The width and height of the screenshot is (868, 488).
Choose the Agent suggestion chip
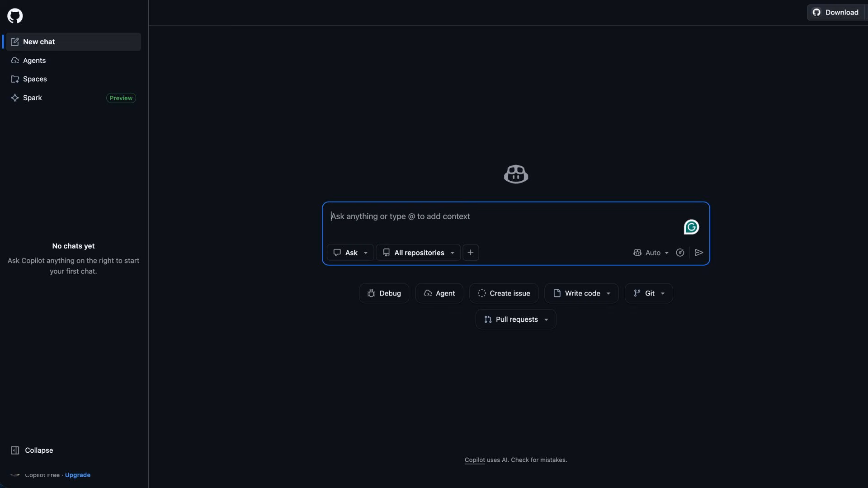[439, 293]
